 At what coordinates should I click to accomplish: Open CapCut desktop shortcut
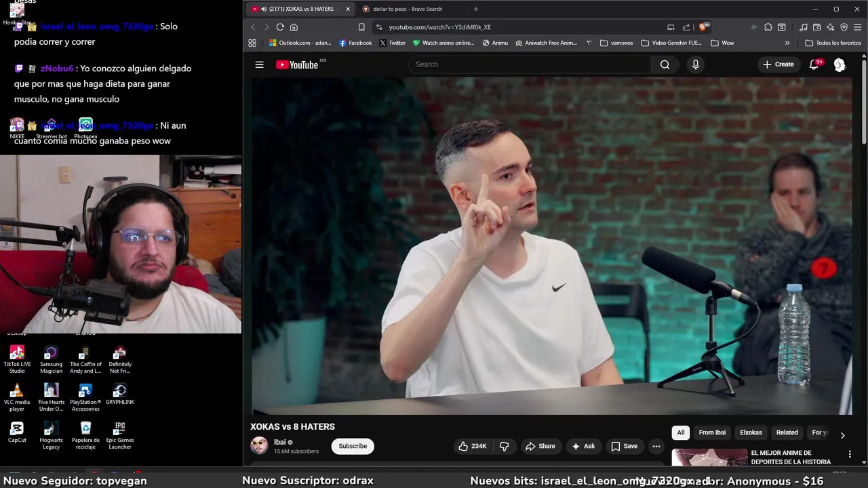pyautogui.click(x=17, y=432)
